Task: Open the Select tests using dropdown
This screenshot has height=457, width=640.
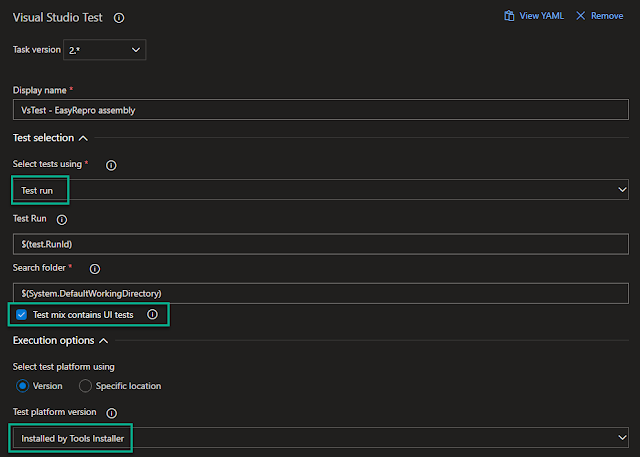Action: [320, 190]
